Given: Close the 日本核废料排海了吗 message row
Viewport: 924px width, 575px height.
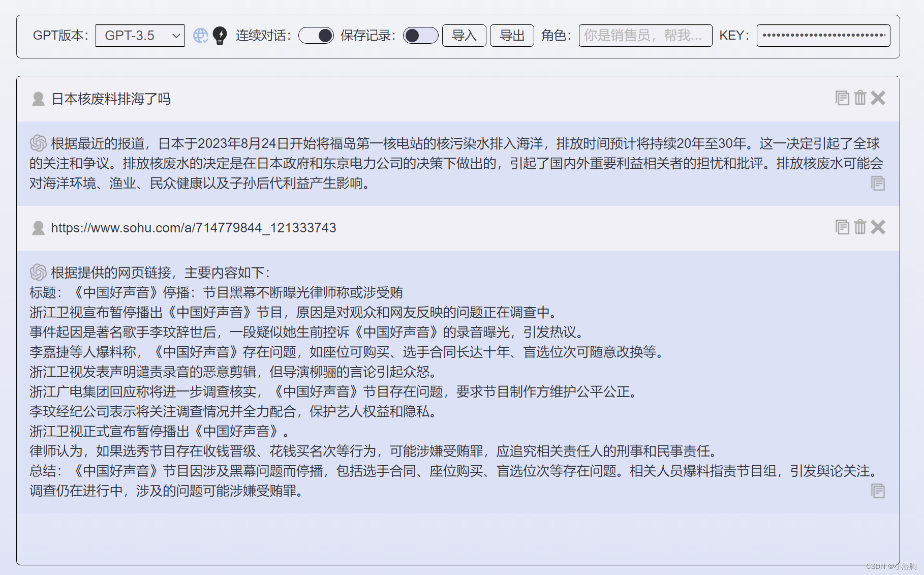Looking at the screenshot, I should tap(878, 98).
